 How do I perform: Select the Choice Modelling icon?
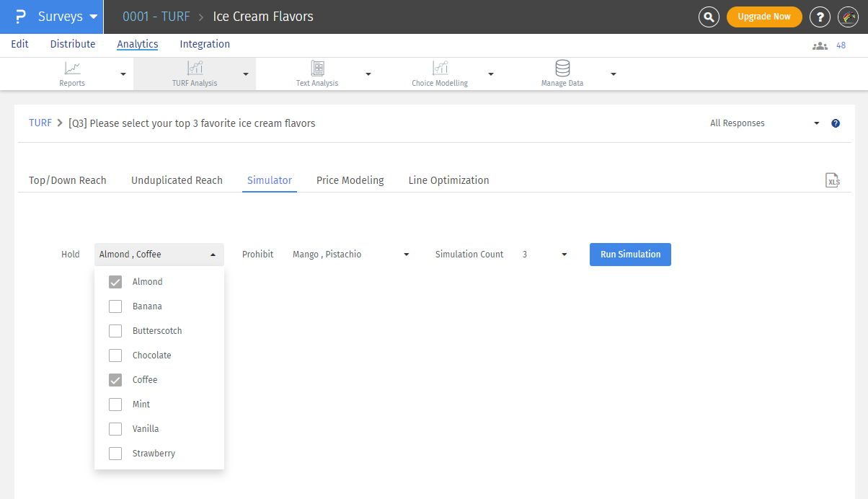tap(440, 69)
